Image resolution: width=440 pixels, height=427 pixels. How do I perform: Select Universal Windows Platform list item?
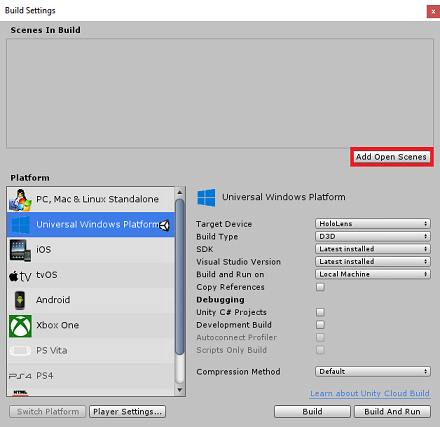(90, 225)
